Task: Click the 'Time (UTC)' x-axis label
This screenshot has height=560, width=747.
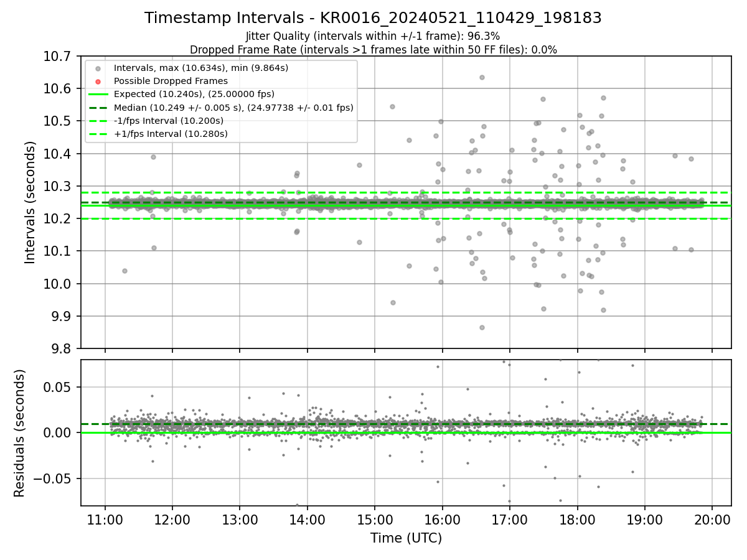Action: [406, 538]
